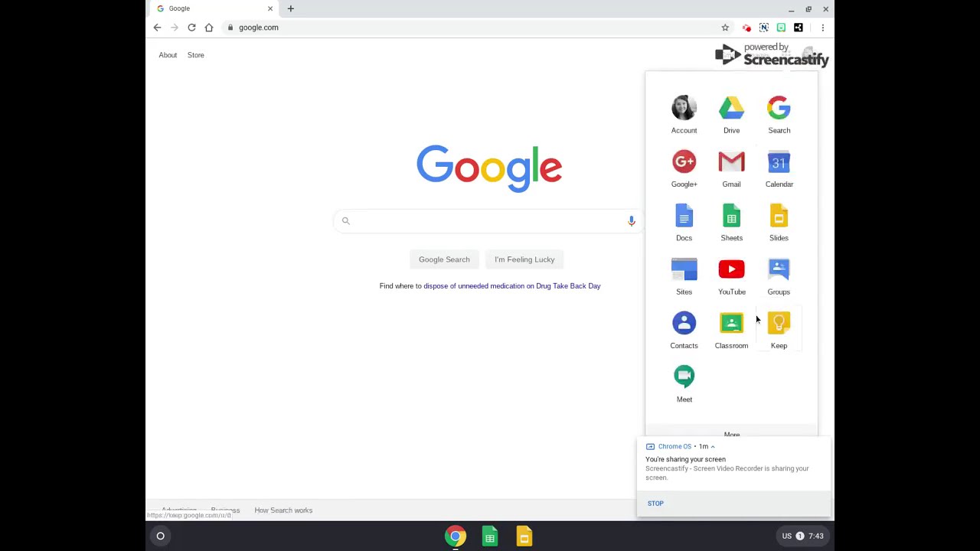Click the US keyboard layout indicator
Viewport: 980px width, 551px height.
(786, 536)
